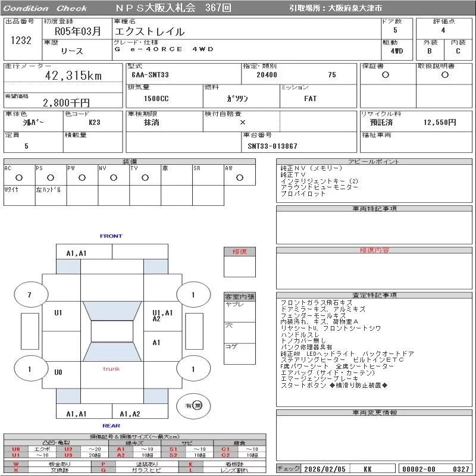476x476 pixels.
Task: Click the × mark under 検付自賠責
Action: tap(243, 123)
